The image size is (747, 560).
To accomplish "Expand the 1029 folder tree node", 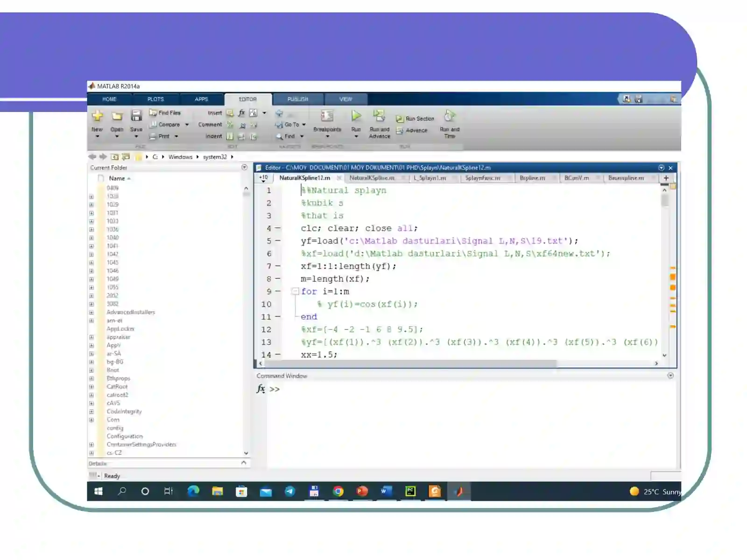I will coord(92,205).
